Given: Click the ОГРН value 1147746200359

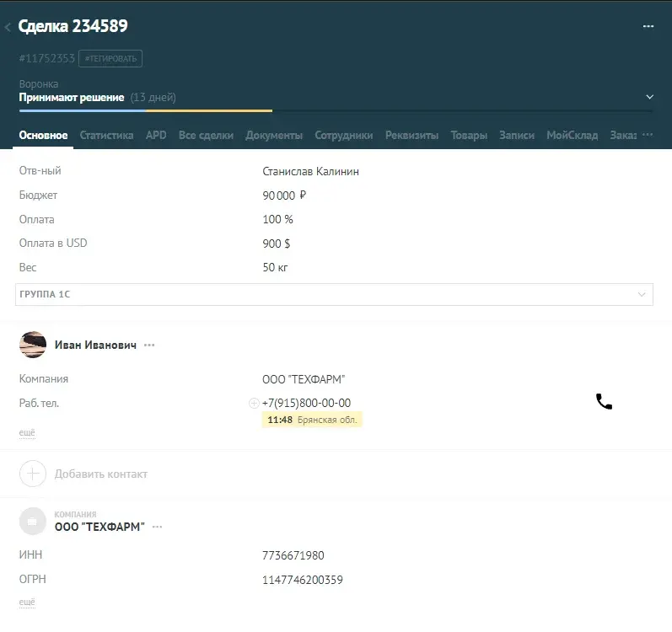Looking at the screenshot, I should tap(303, 580).
